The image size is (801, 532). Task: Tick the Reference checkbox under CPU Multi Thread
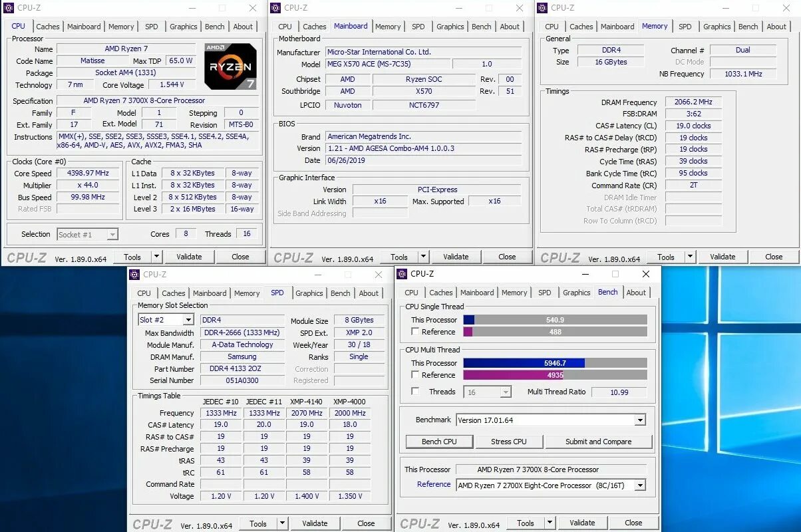[x=415, y=375]
